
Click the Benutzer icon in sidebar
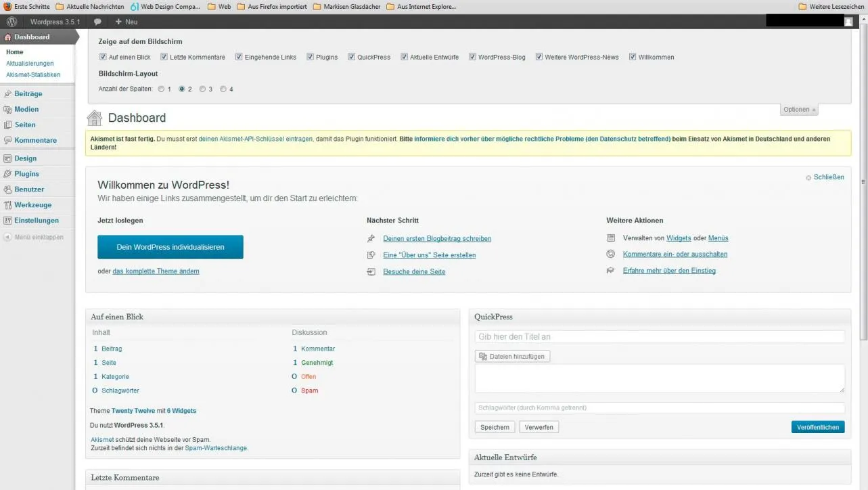pyautogui.click(x=7, y=190)
